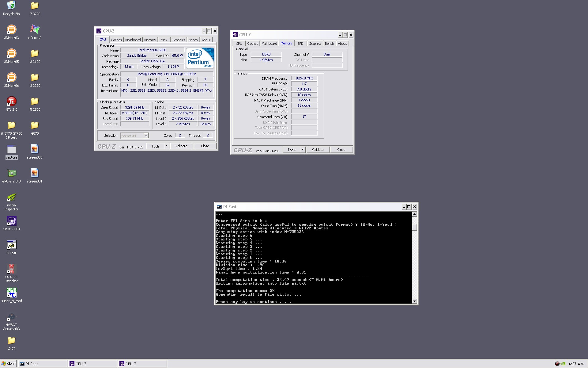The height and width of the screenshot is (368, 588).
Task: Open the i7 3770 GT430 XP test folder
Action: coord(11,129)
